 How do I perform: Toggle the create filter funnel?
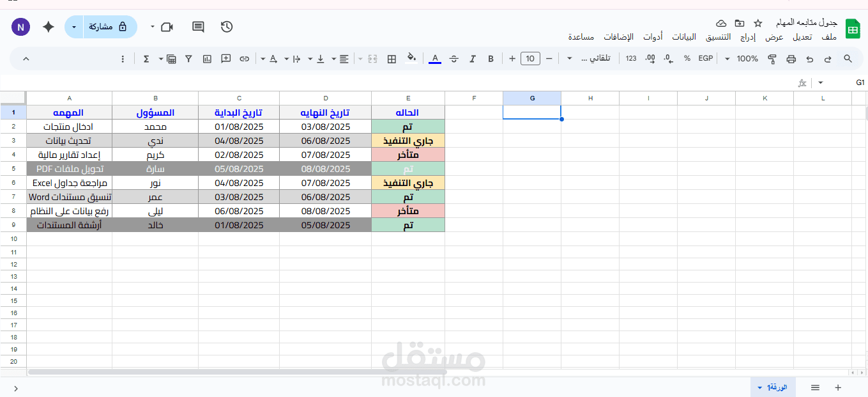coord(188,59)
